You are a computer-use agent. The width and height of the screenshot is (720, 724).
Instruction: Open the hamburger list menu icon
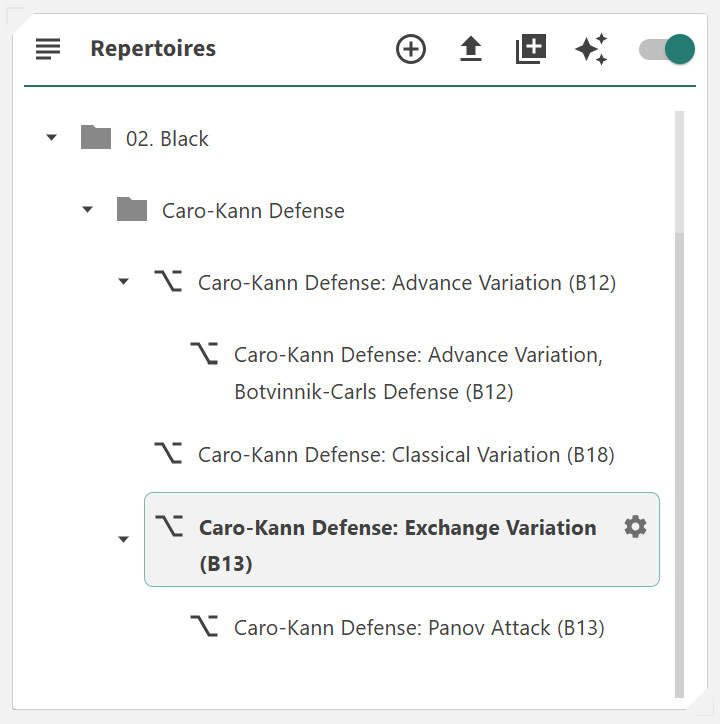tap(48, 48)
